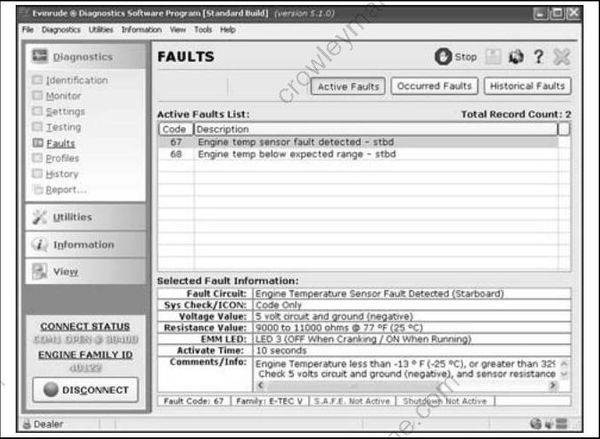Sort by the Code column header

pos(176,129)
